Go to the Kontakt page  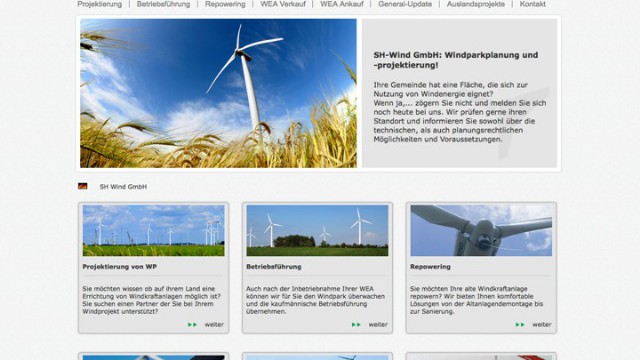[532, 4]
